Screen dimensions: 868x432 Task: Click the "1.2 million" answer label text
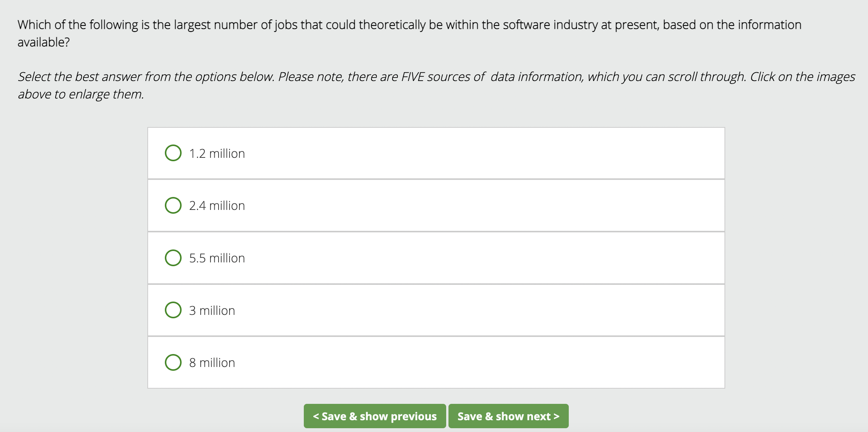click(217, 154)
